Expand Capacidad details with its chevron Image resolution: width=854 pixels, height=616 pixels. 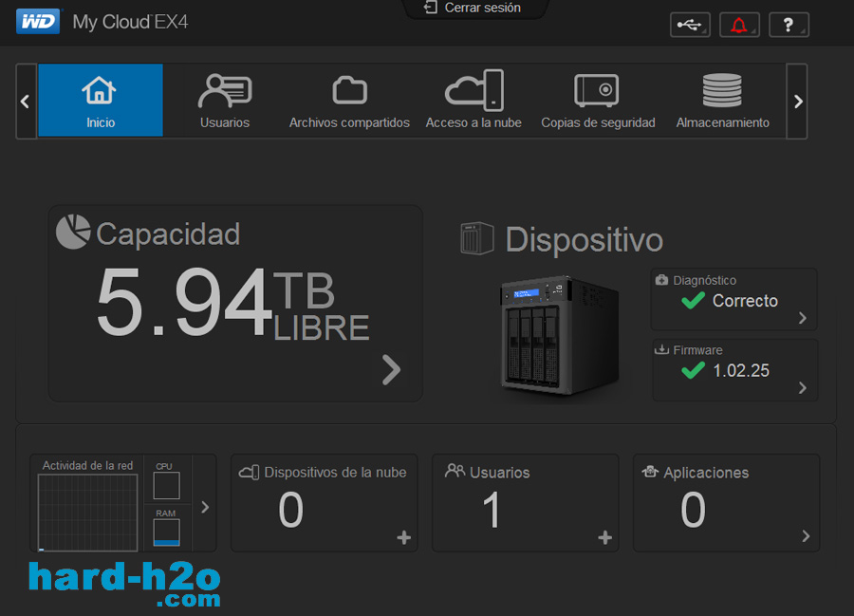coord(391,370)
